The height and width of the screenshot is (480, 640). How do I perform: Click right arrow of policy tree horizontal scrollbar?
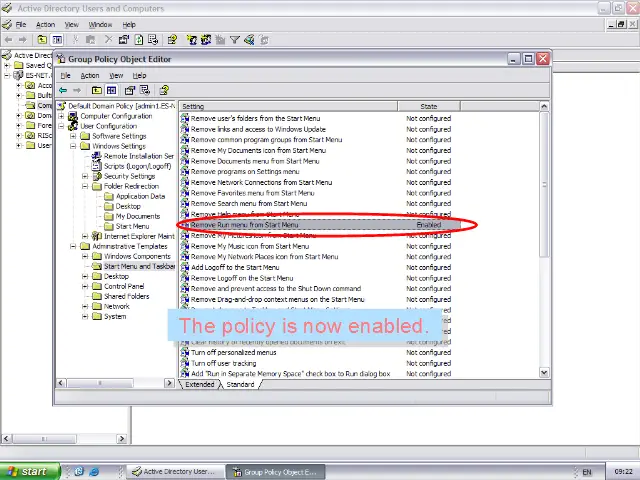169,383
